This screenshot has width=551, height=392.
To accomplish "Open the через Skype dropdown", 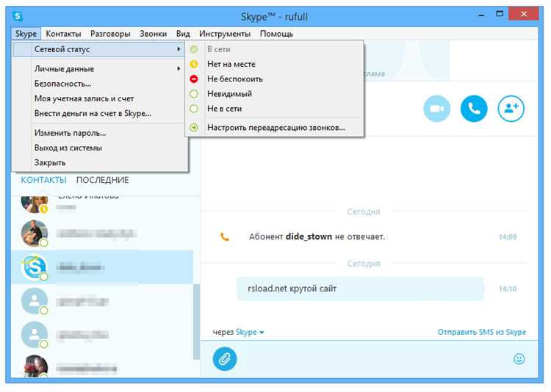I will click(x=238, y=332).
